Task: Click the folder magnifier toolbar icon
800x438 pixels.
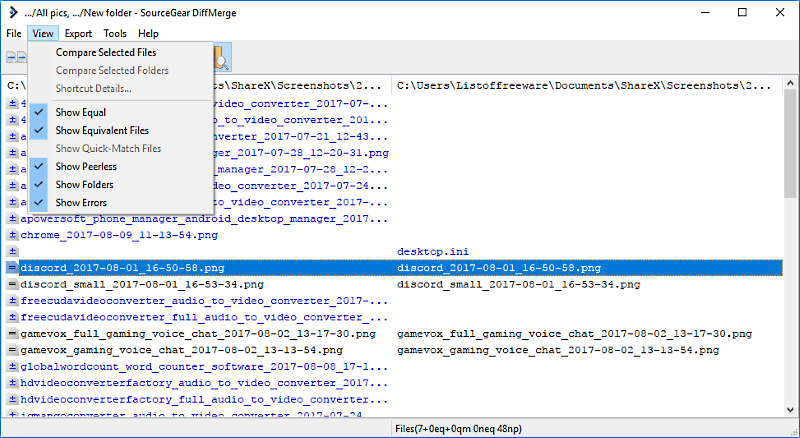Action: [x=221, y=57]
